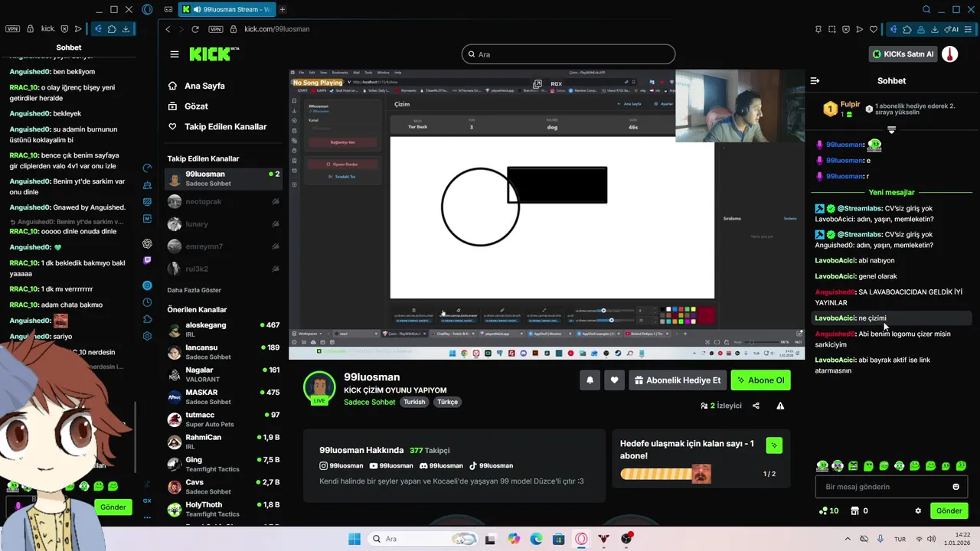Image resolution: width=980 pixels, height=551 pixels.
Task: Expand the gift leaderboard chevron
Action: pyautogui.click(x=891, y=130)
